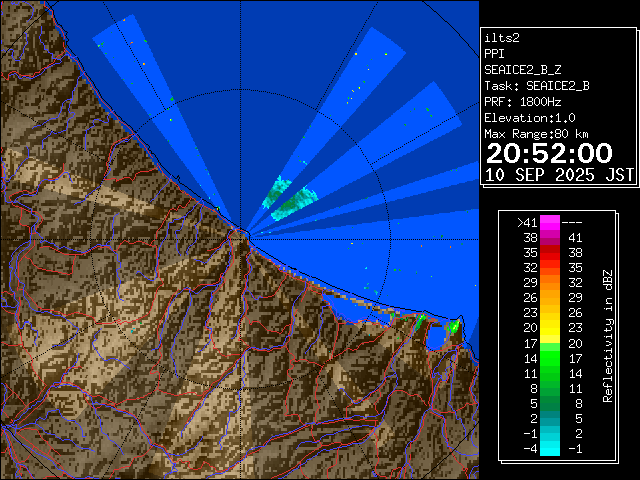Select the Task: SEAICE2_B text line
The height and width of the screenshot is (480, 640).
pos(536,85)
